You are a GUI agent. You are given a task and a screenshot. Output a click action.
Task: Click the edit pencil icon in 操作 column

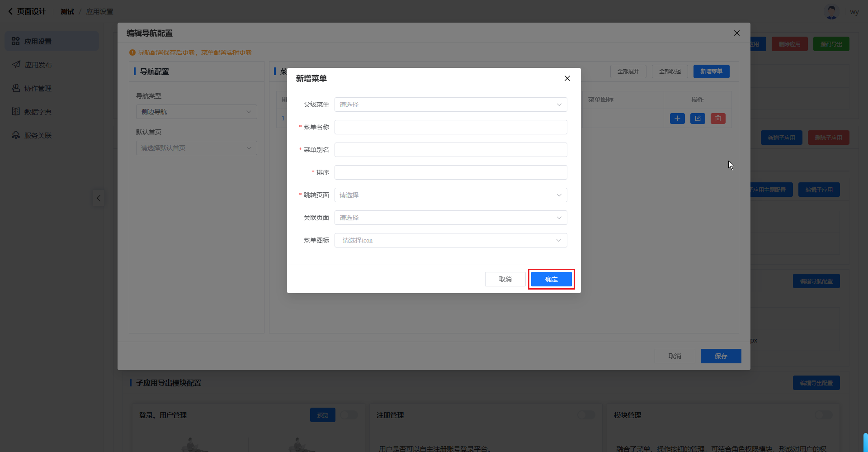coord(698,119)
